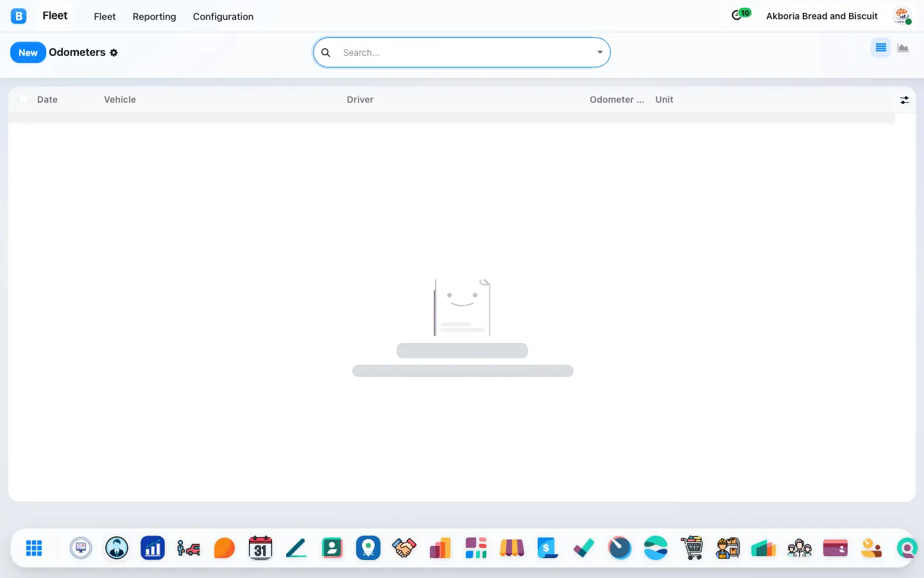Expand the search options dropdown arrow
Viewport: 924px width, 578px height.
(600, 53)
